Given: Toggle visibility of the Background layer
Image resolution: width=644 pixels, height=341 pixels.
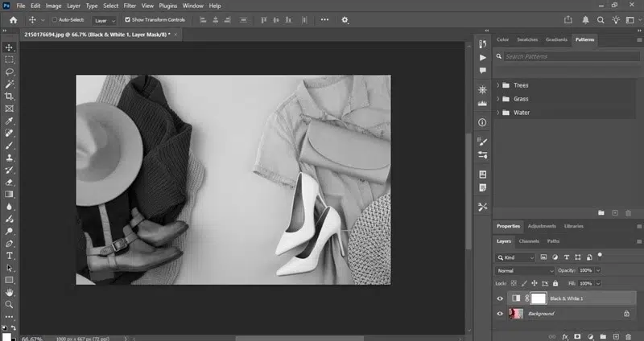Looking at the screenshot, I should 500,314.
